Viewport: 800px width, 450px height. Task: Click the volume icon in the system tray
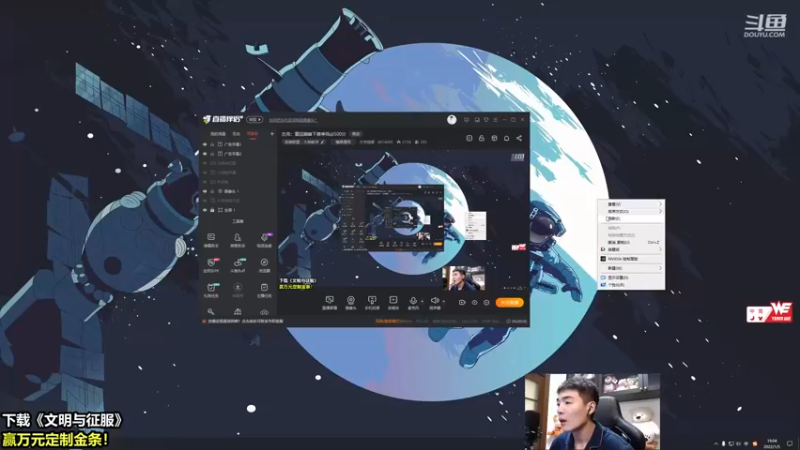(x=738, y=444)
